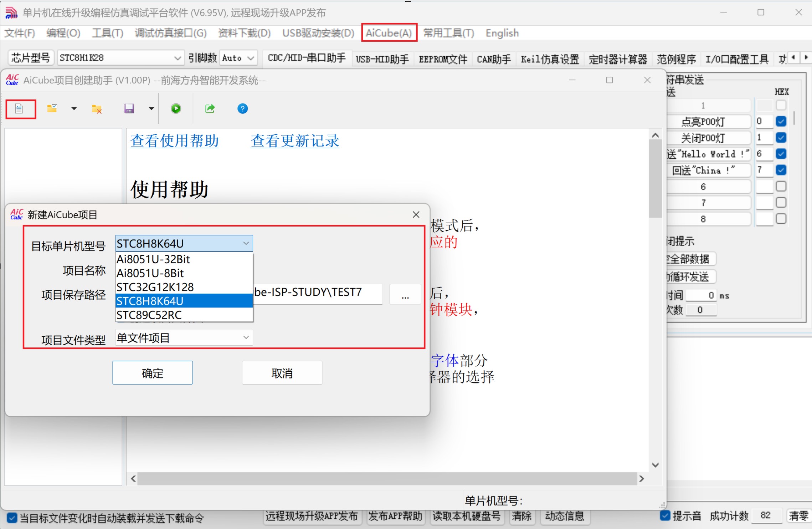The image size is (812, 529).
Task: Toggle HEX checkbox for row 6
Action: [x=781, y=186]
